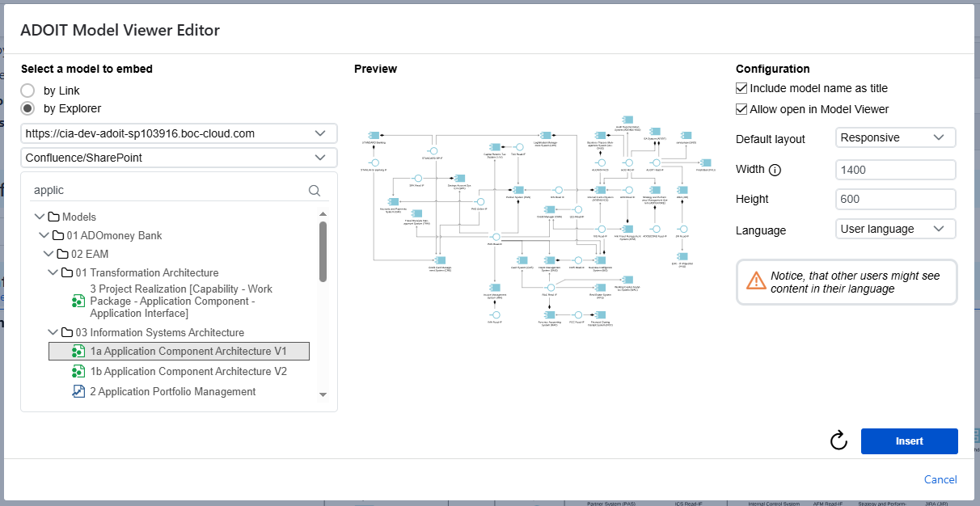Click the 2 Application Portfolio Management model icon
Viewport: 980px width, 506px height.
click(x=78, y=392)
